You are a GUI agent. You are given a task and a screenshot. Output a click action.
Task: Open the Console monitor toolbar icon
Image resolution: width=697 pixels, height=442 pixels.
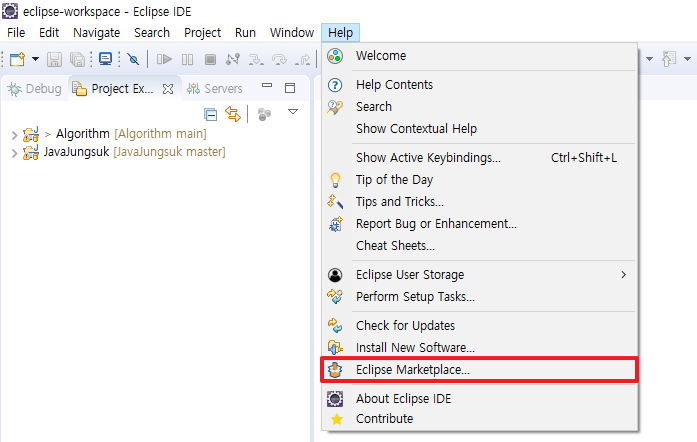pos(105,59)
